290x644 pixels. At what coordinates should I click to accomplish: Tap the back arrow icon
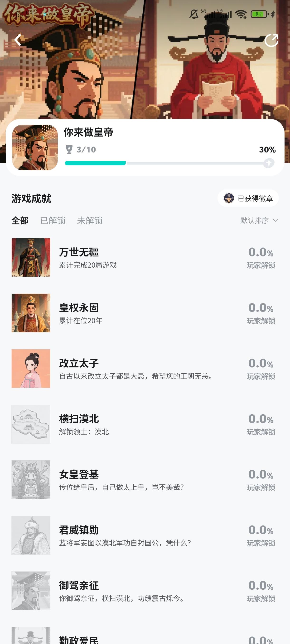pos(18,40)
